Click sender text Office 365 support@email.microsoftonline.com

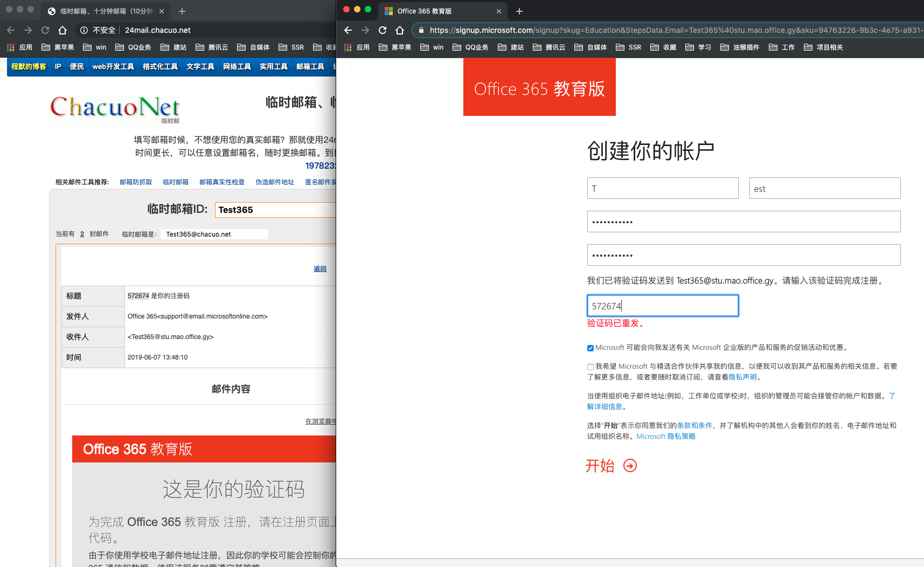pyautogui.click(x=198, y=316)
